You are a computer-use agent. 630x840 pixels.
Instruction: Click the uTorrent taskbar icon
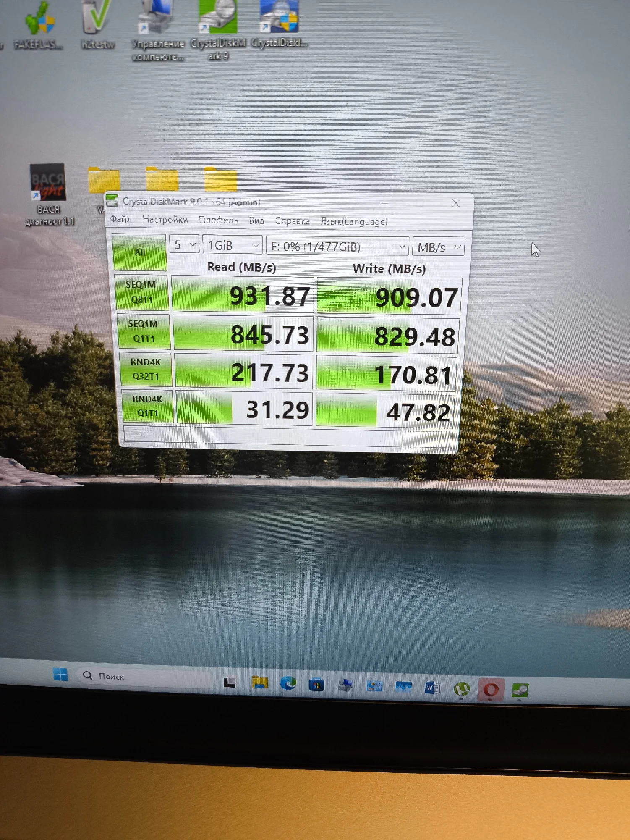point(461,689)
